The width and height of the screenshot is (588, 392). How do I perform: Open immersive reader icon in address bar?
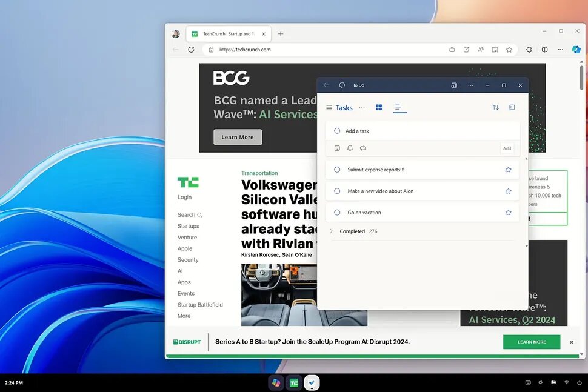coord(495,50)
